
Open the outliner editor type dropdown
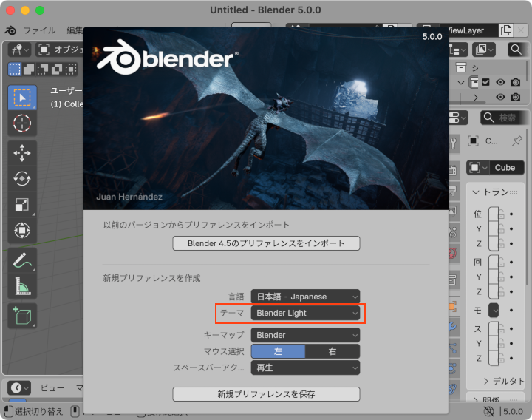pos(458,50)
